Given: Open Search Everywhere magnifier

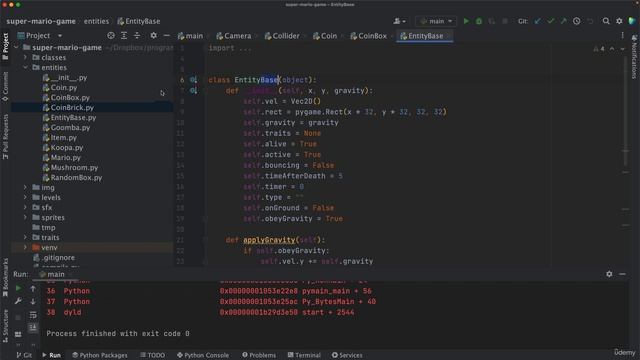Looking at the screenshot, I should pos(606,21).
